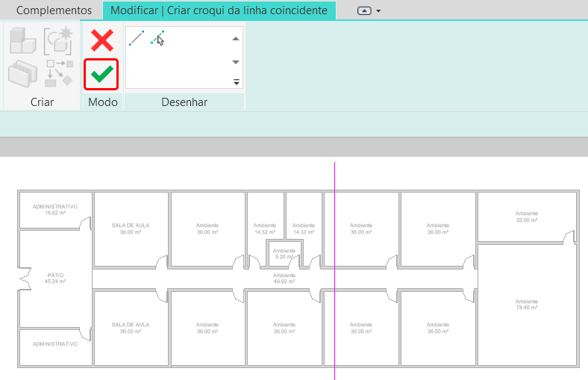Select the Line draw tool
Viewport: 588px width, 380px height.
point(137,38)
